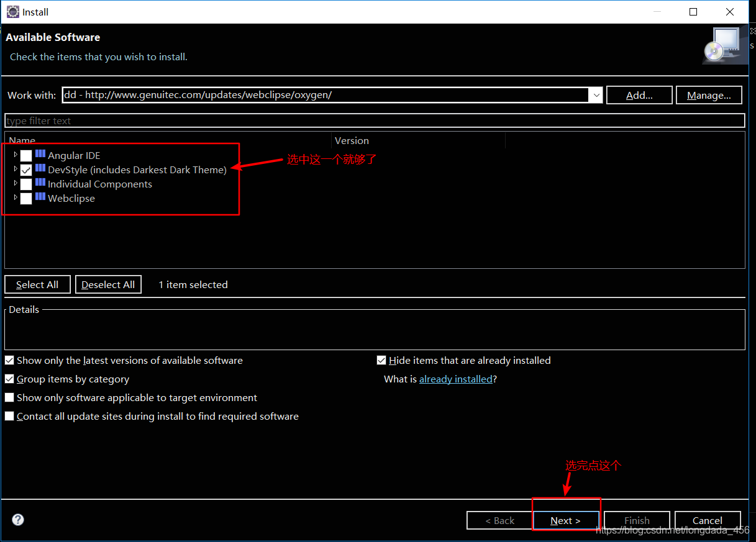Toggle Group items by category checkbox
The width and height of the screenshot is (756, 542).
click(x=9, y=379)
